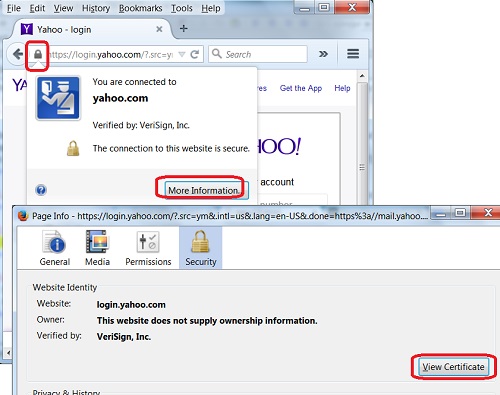Click the Firefox icon in Page Info title bar
500x395 pixels.
pos(23,216)
